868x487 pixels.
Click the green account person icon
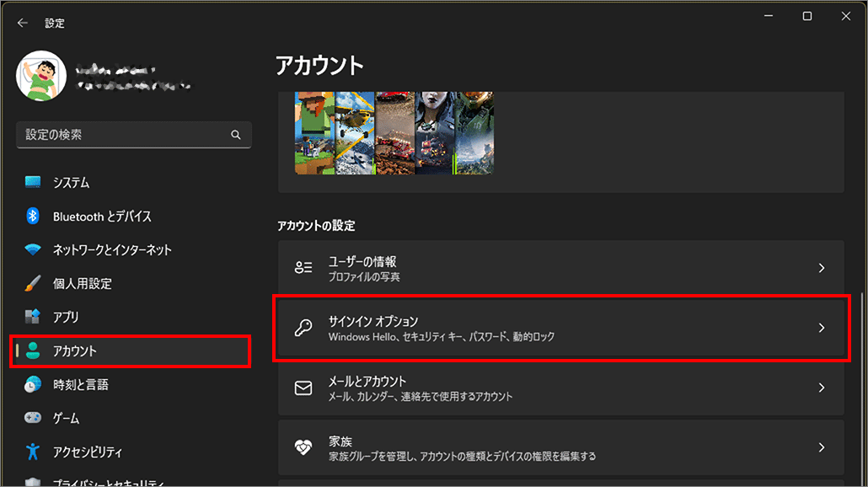click(33, 351)
